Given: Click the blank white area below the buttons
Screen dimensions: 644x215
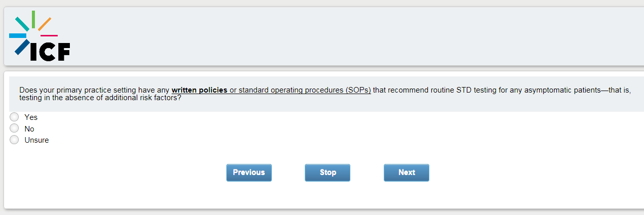Looking at the screenshot, I should tap(324, 196).
